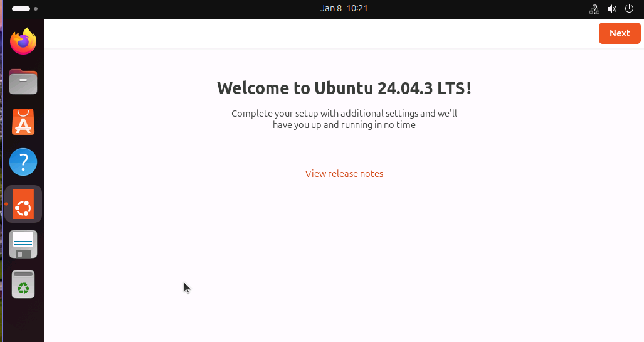The height and width of the screenshot is (342, 644).
Task: Open the power icon system menu
Action: pos(629,9)
